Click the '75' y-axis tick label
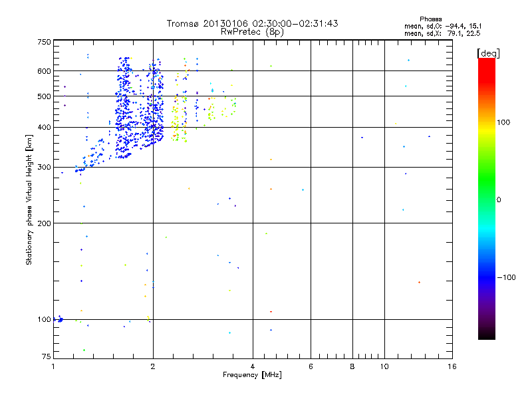Viewport: 532px width, 399px height. click(x=47, y=356)
